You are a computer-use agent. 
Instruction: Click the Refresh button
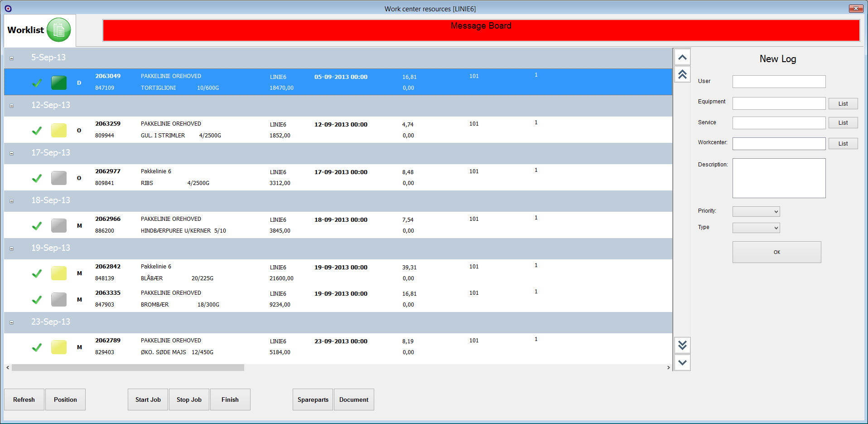click(x=24, y=400)
